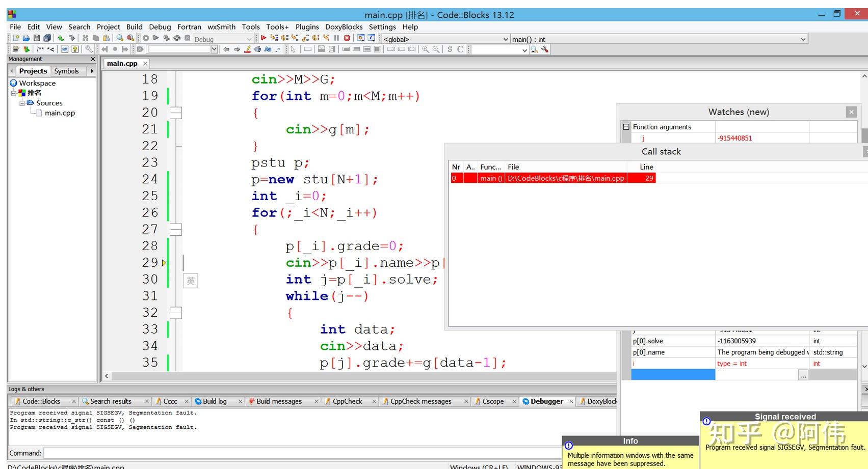The height and width of the screenshot is (469, 868).
Task: Switch to the Symbols management tab
Action: click(66, 71)
